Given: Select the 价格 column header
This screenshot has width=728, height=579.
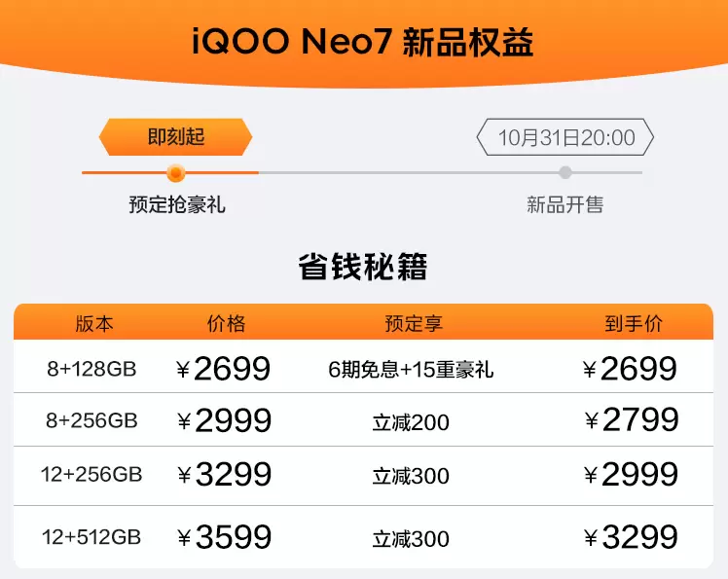Looking at the screenshot, I should tap(226, 324).
